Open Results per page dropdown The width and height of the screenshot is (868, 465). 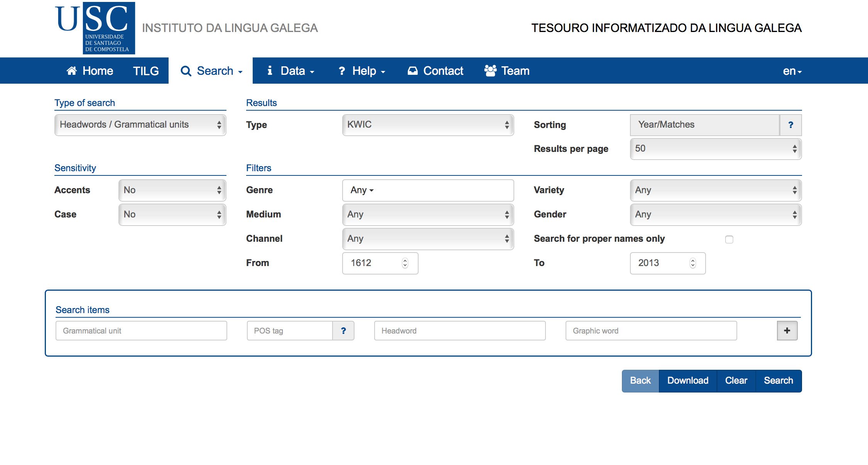point(716,149)
